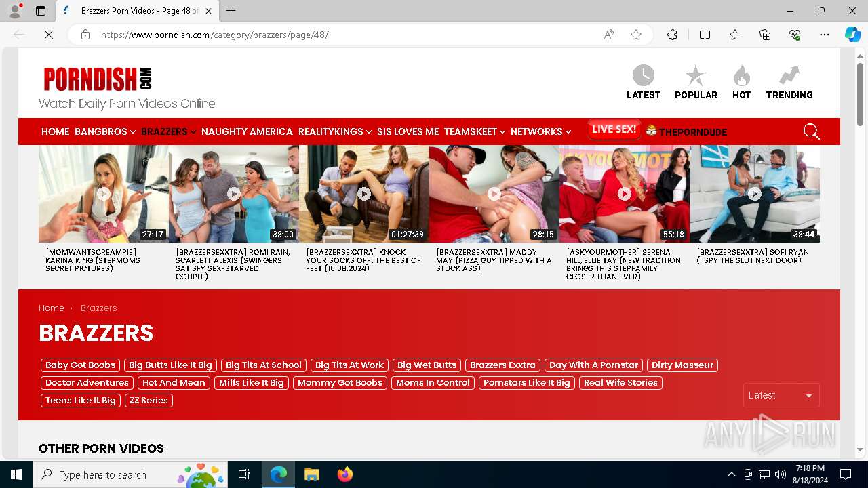Open the Split screen icon
The width and height of the screenshot is (868, 488).
click(705, 35)
